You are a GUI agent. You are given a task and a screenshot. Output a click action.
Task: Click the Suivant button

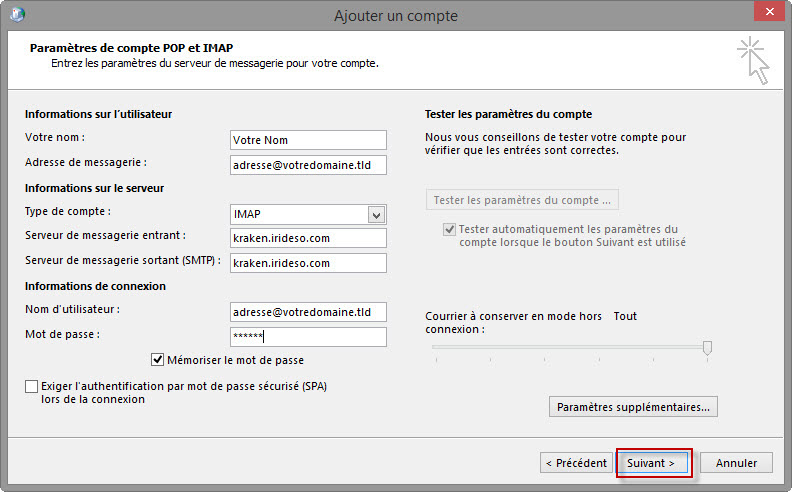click(x=651, y=463)
